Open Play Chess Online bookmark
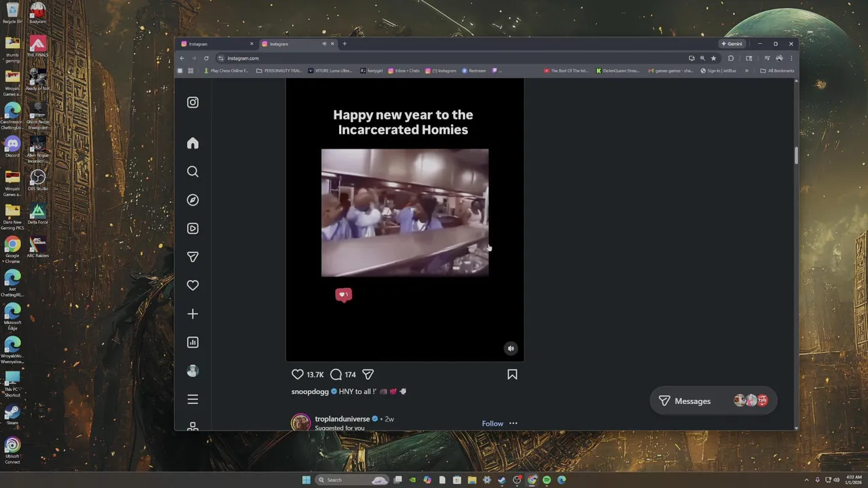The height and width of the screenshot is (488, 868). 226,70
